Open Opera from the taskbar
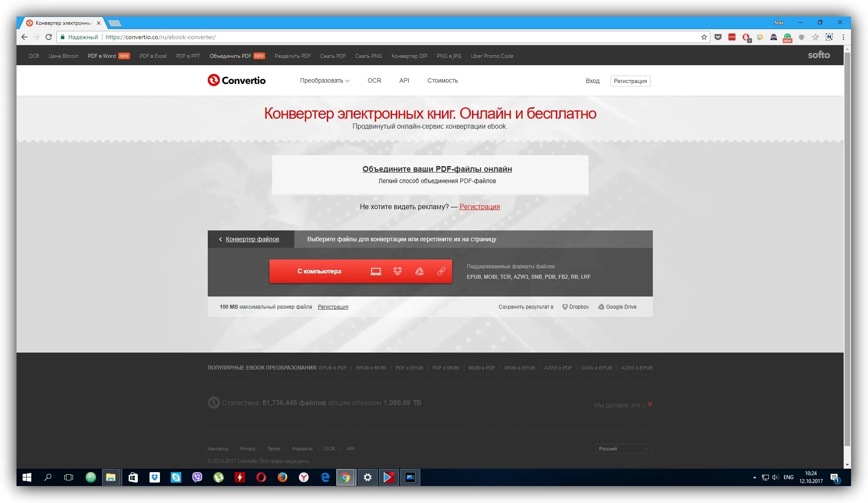868x503 pixels. [x=261, y=477]
